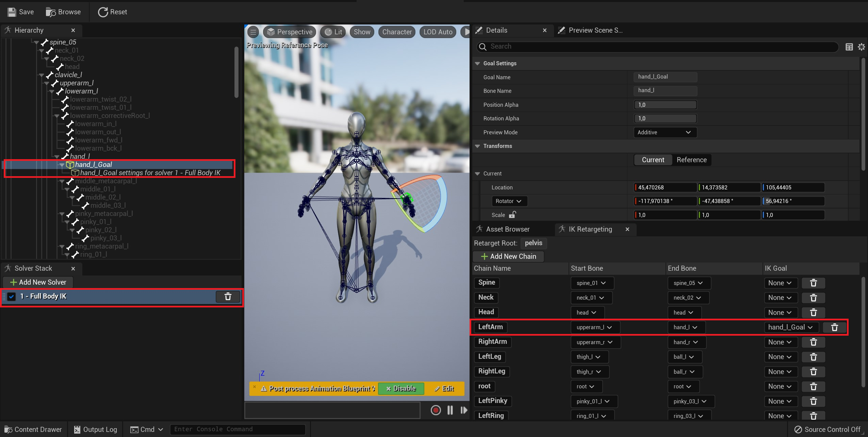Switch Transforms view to Reference
Image resolution: width=868 pixels, height=437 pixels.
coord(691,160)
